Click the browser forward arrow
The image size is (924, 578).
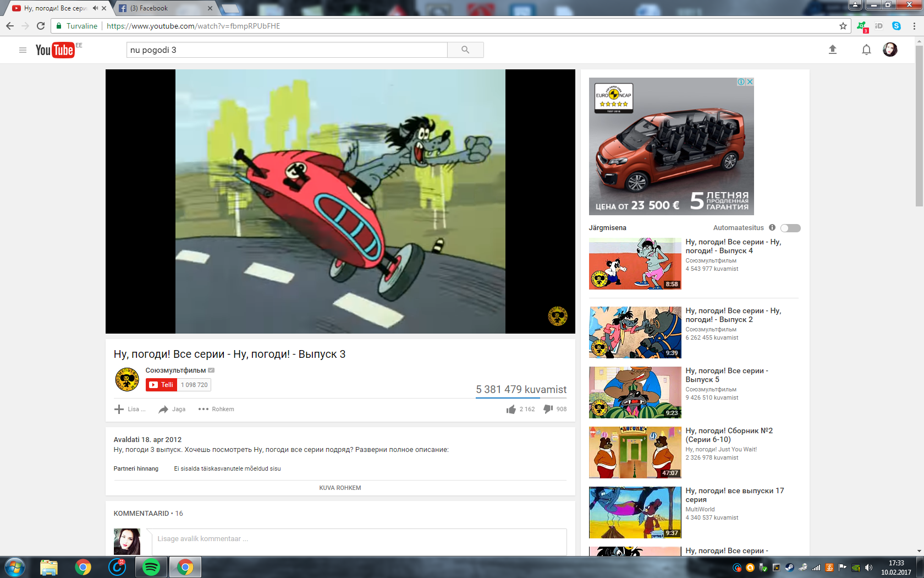click(x=25, y=26)
